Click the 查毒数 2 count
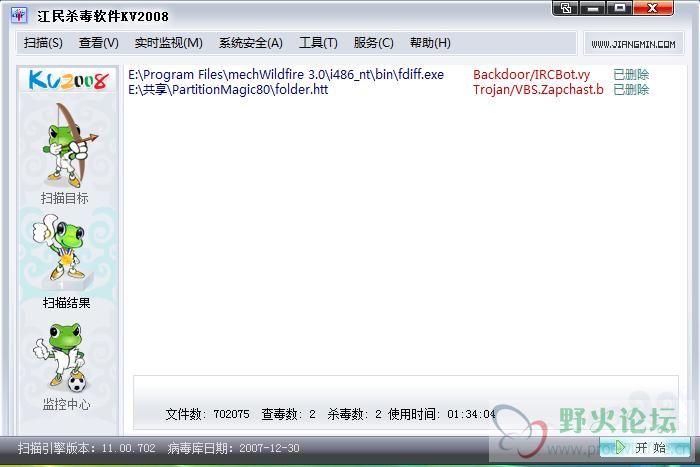Image resolution: width=700 pixels, height=467 pixels. point(288,414)
